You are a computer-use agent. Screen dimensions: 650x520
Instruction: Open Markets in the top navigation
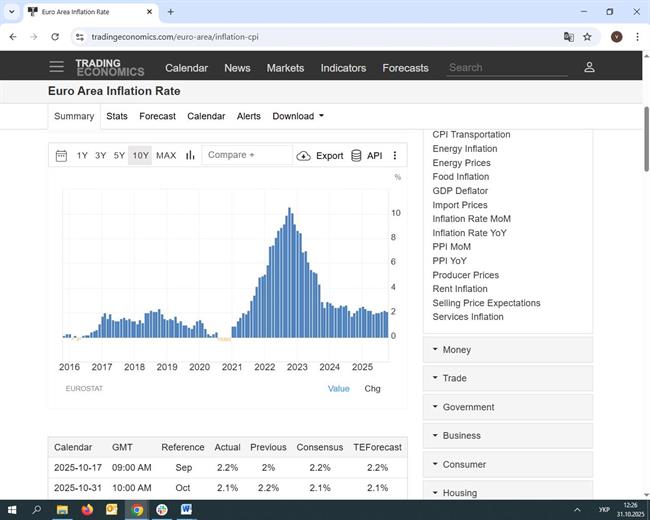(285, 68)
